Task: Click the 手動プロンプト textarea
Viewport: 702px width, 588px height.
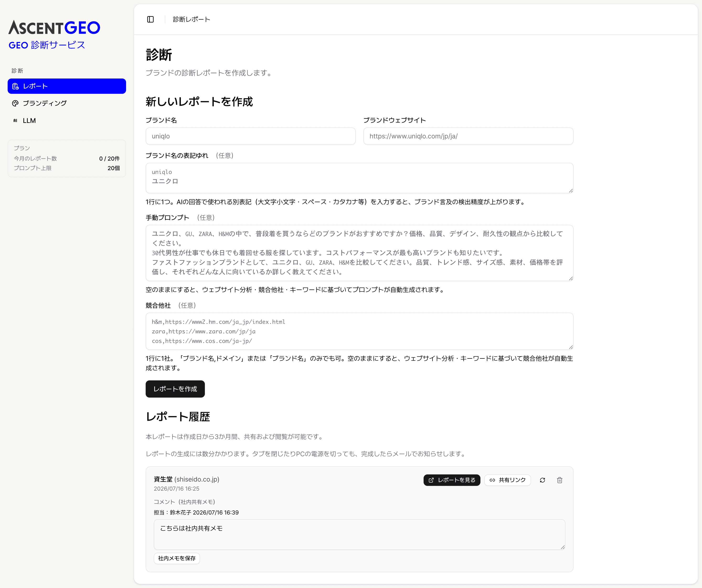Action: 359,253
